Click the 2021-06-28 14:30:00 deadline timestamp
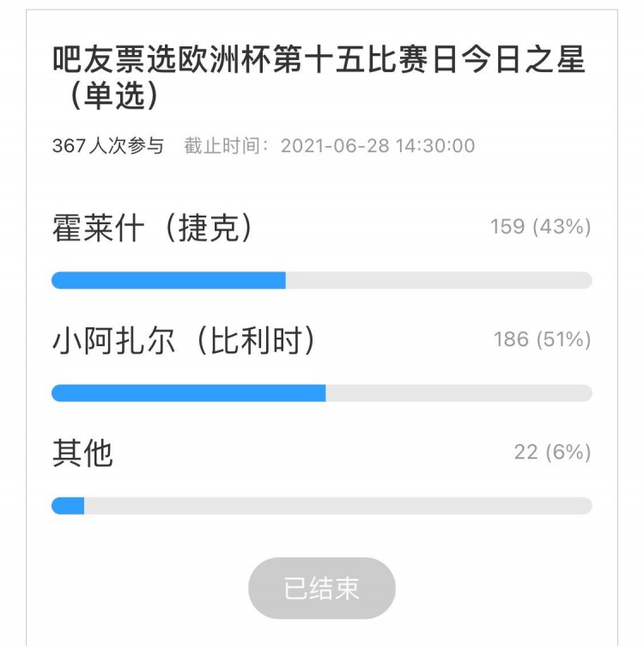This screenshot has height=646, width=644. click(x=378, y=146)
